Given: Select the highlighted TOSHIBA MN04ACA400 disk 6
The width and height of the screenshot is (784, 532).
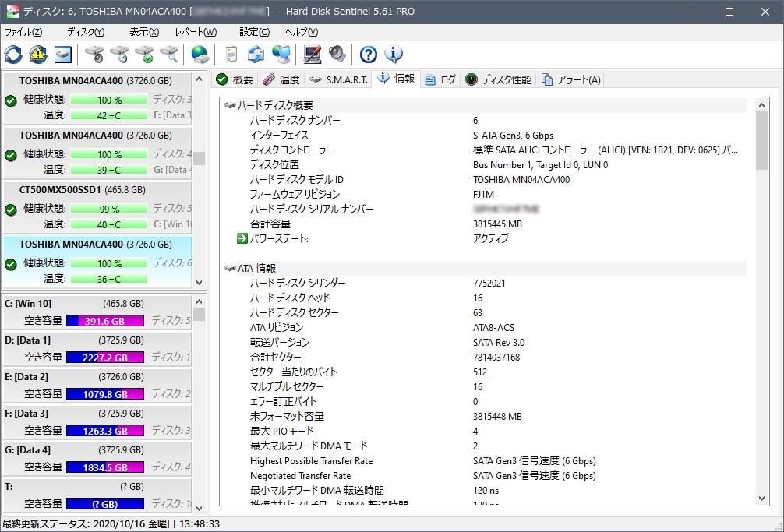Looking at the screenshot, I should 97,261.
